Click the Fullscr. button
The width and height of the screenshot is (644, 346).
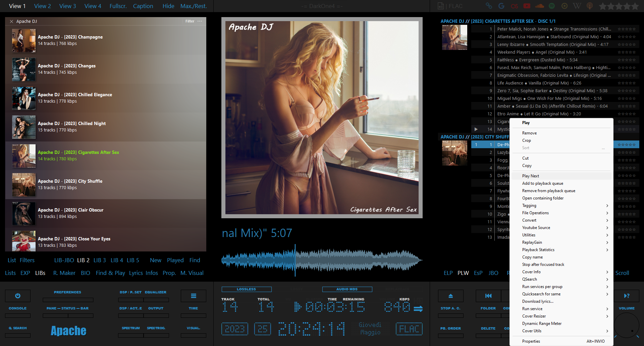point(118,6)
